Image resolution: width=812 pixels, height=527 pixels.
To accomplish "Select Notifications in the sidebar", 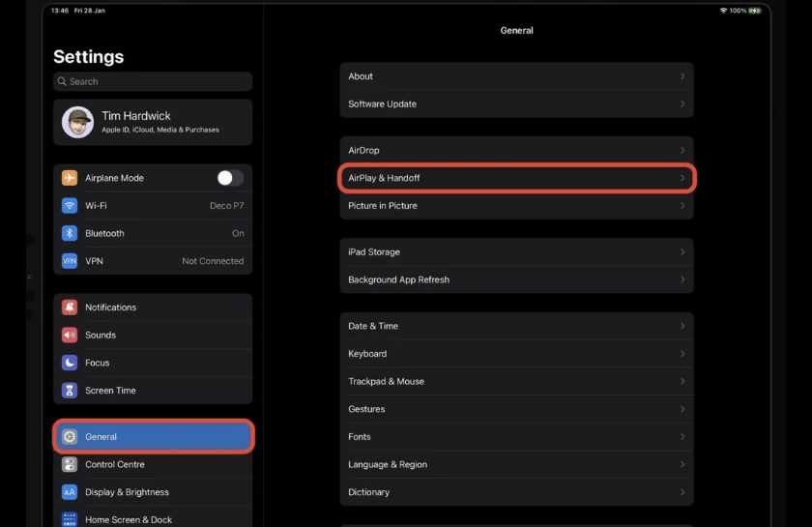I will (x=153, y=307).
